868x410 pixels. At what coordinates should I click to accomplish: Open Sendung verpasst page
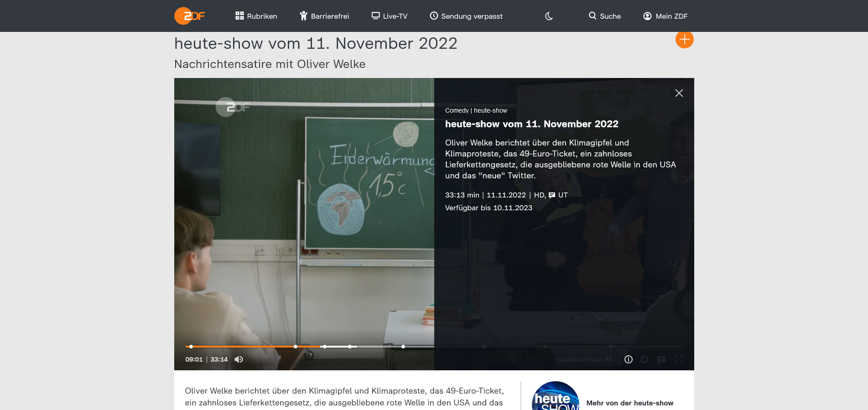[466, 16]
